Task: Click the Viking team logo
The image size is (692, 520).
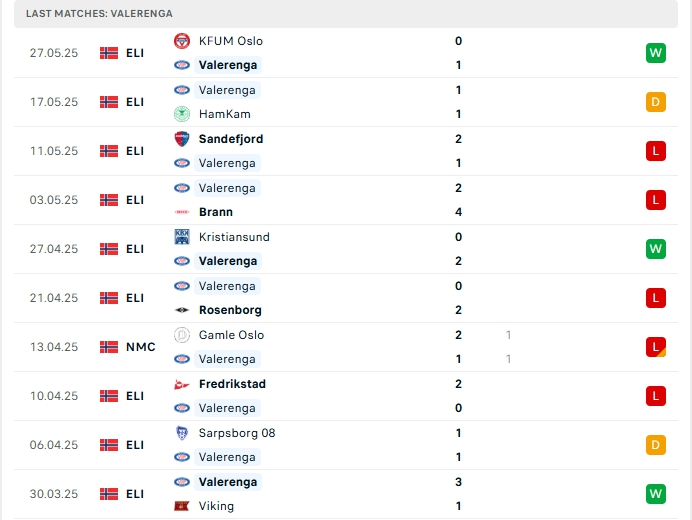Action: click(181, 506)
